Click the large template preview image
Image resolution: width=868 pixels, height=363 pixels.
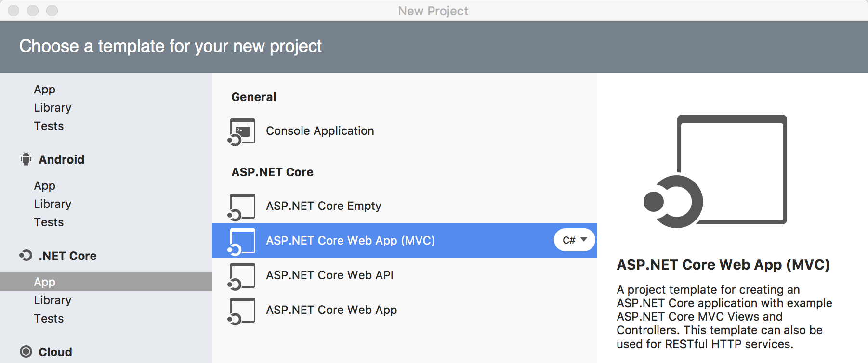coord(715,171)
